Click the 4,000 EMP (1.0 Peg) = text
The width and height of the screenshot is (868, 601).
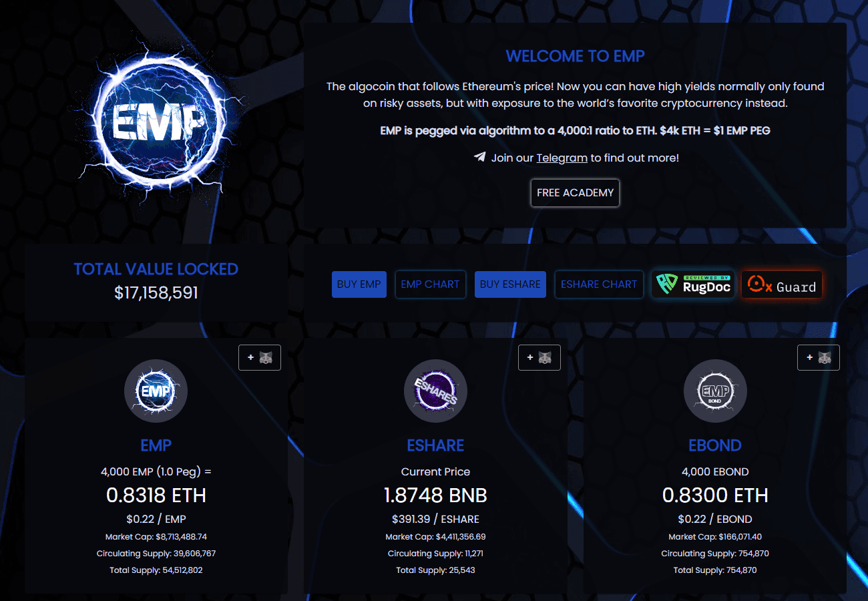coord(156,471)
